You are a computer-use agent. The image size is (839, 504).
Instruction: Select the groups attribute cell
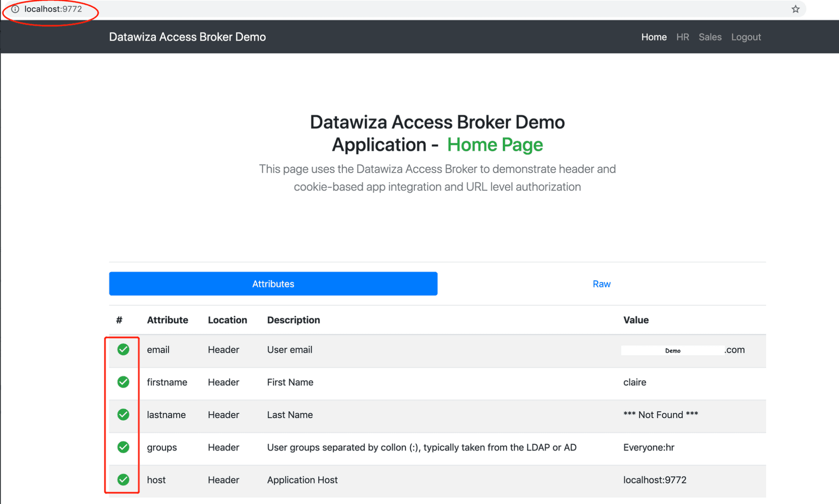point(162,447)
